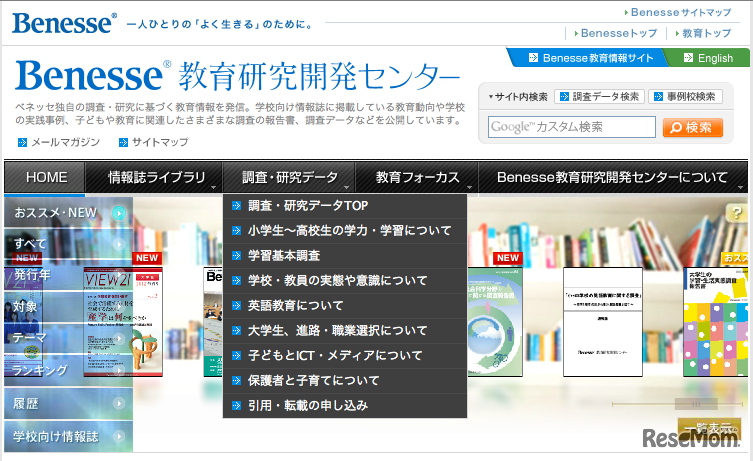753x461 pixels.
Task: Click the Benesse 教育研究開発センター title logo
Action: tap(237, 76)
